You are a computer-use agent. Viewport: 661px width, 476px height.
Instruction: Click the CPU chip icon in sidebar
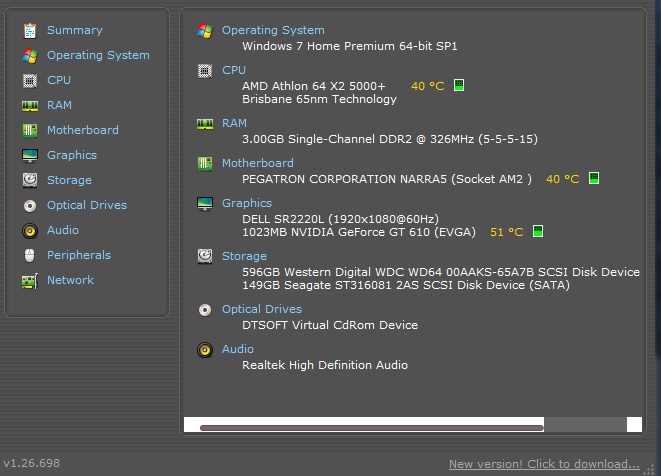[30, 81]
